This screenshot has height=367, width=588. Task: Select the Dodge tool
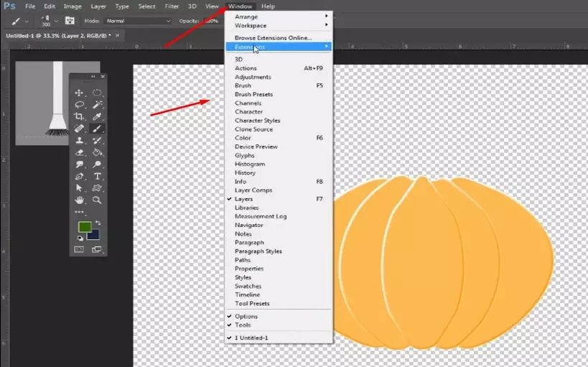tap(97, 164)
